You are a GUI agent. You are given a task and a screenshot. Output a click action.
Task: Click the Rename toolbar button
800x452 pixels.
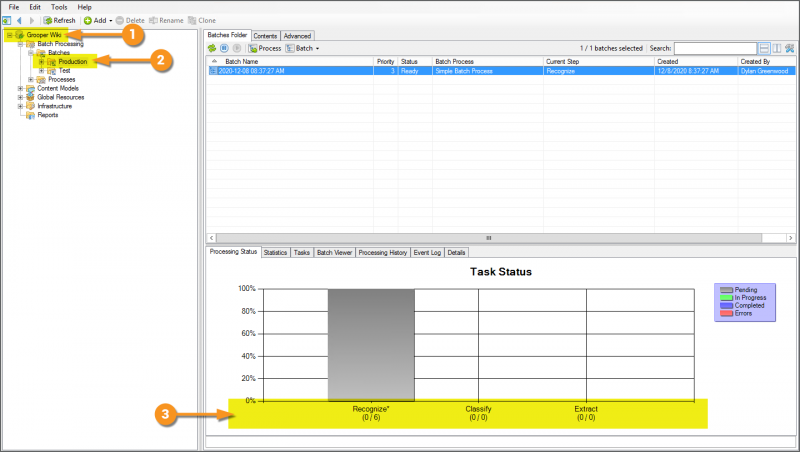166,20
